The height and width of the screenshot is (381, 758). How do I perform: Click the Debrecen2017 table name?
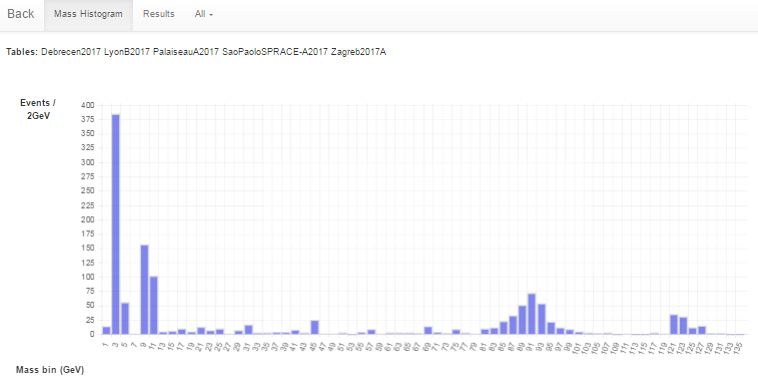tap(71, 52)
